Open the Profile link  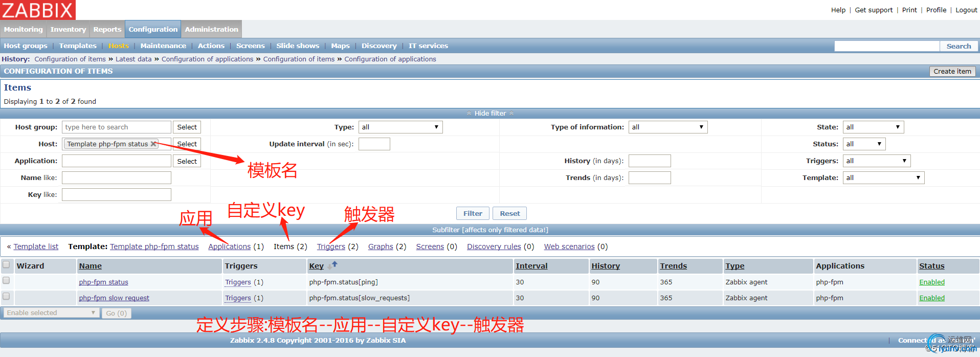[936, 10]
